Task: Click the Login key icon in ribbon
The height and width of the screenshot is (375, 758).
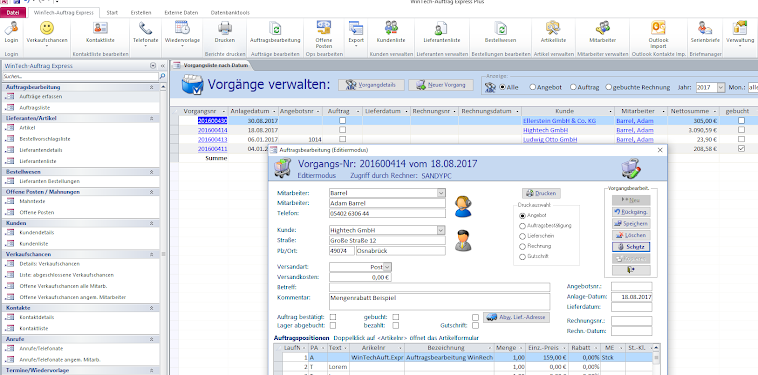Action: tap(11, 29)
